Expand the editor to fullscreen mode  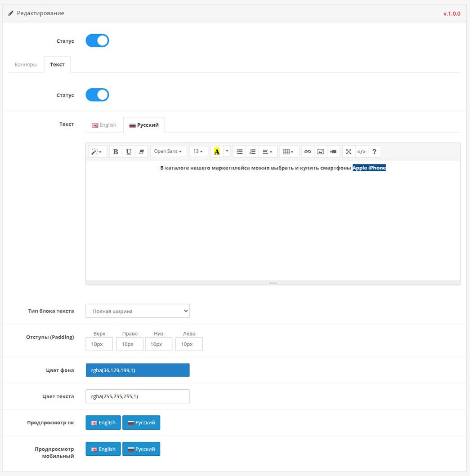(349, 152)
